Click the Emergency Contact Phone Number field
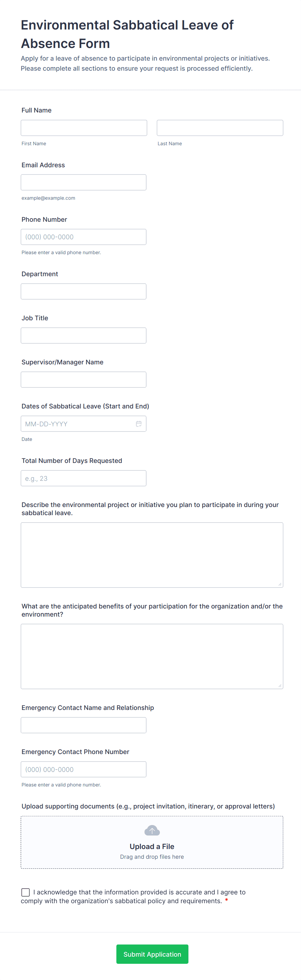301x980 pixels. pyautogui.click(x=84, y=769)
